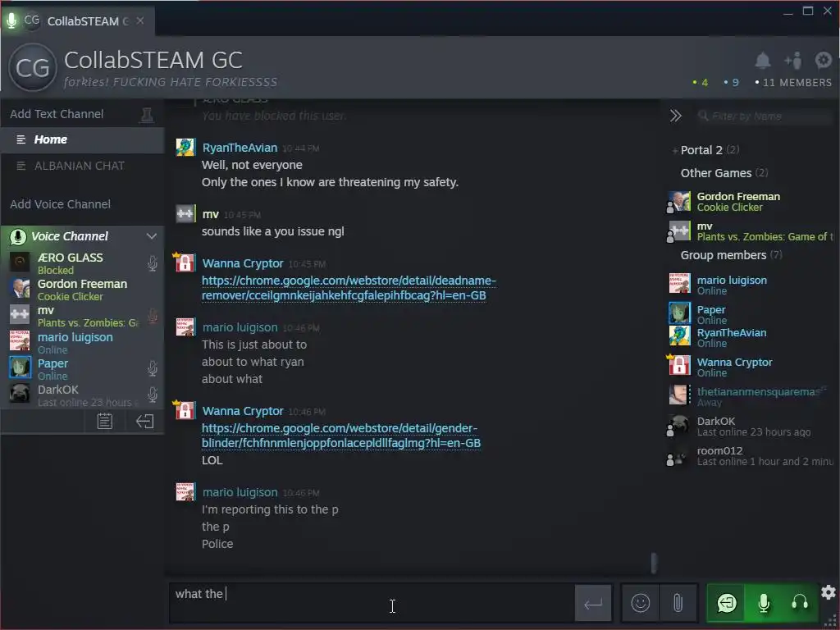Open voice settings gear near chat input
This screenshot has height=630, width=840.
(x=829, y=592)
